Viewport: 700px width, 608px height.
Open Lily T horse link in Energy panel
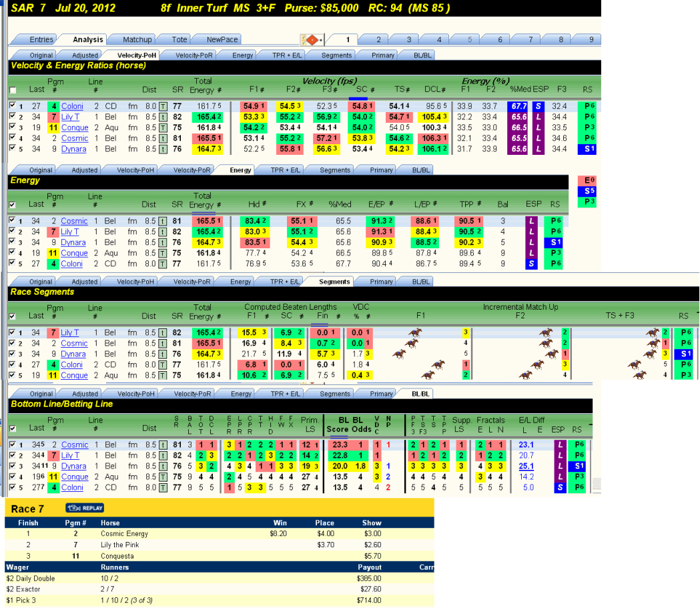pos(69,232)
